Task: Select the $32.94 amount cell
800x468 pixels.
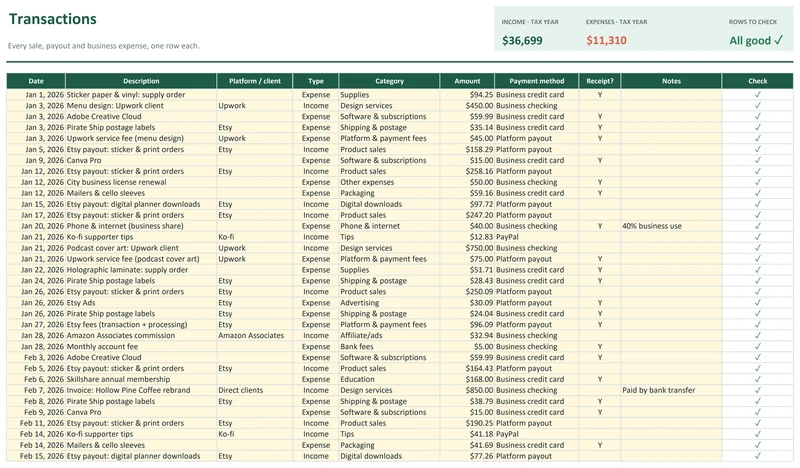Action: [467, 335]
